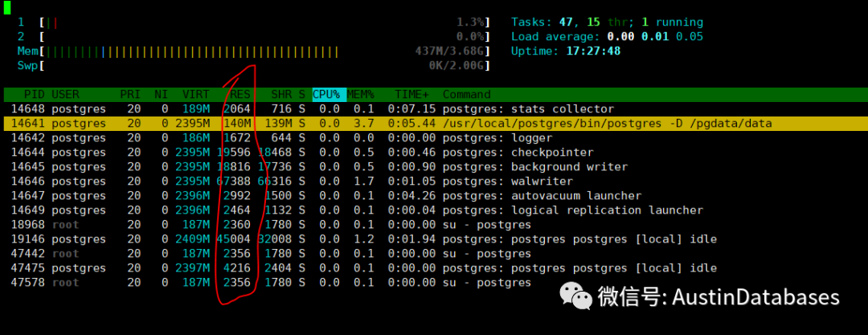Image resolution: width=868 pixels, height=335 pixels.
Task: Click the 0K/2.00G swap usage value
Action: [x=457, y=66]
